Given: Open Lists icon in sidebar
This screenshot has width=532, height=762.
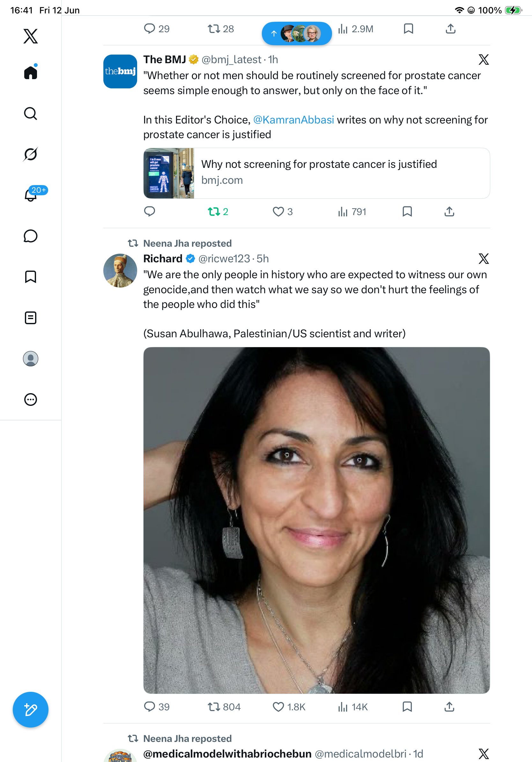Looking at the screenshot, I should click(x=31, y=318).
